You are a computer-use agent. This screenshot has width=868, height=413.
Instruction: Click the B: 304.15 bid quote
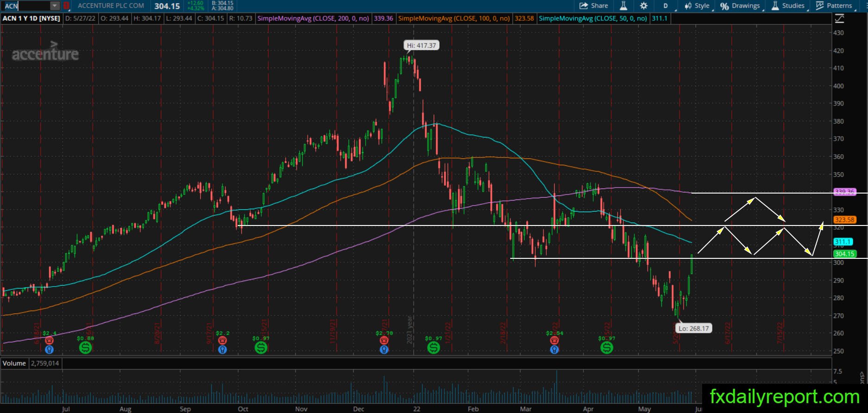point(222,3)
